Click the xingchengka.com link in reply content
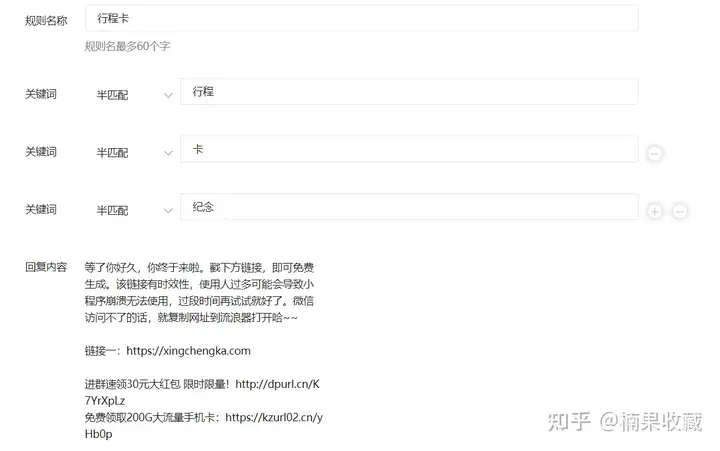The image size is (720, 451). click(x=188, y=351)
